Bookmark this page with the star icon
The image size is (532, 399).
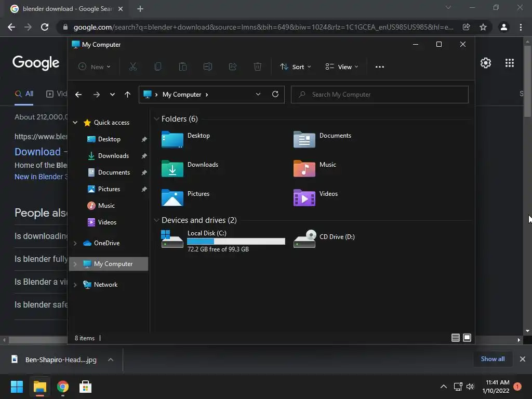pos(483,27)
